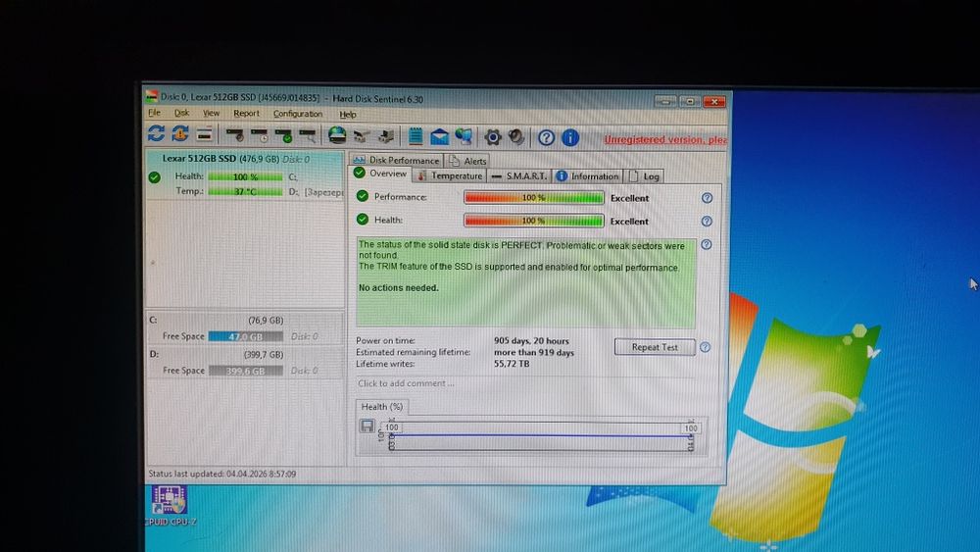Open the blue notepad report icon
The width and height of the screenshot is (980, 552).
tap(415, 135)
